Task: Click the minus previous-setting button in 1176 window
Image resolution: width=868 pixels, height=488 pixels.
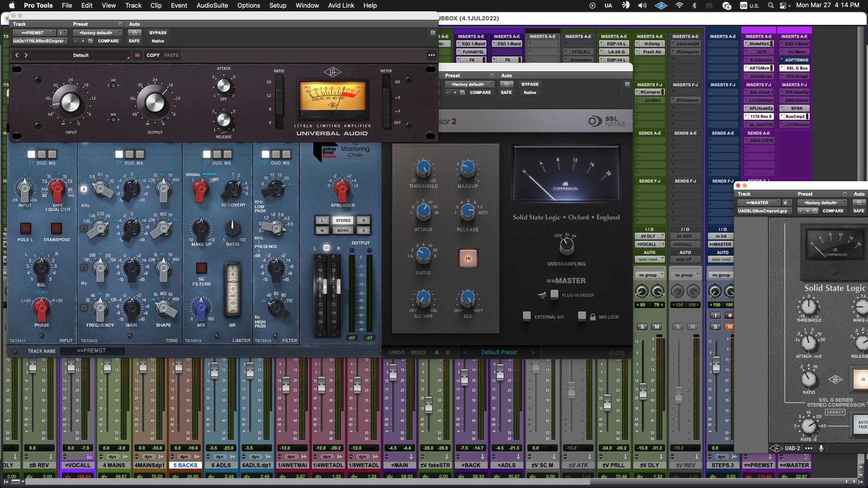Action: pos(76,41)
